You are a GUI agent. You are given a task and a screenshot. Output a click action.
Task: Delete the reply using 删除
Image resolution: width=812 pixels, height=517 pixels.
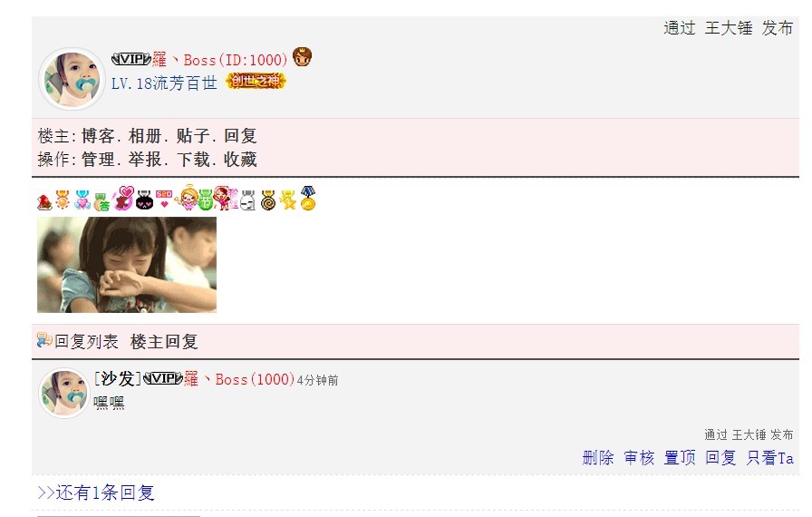click(x=598, y=457)
